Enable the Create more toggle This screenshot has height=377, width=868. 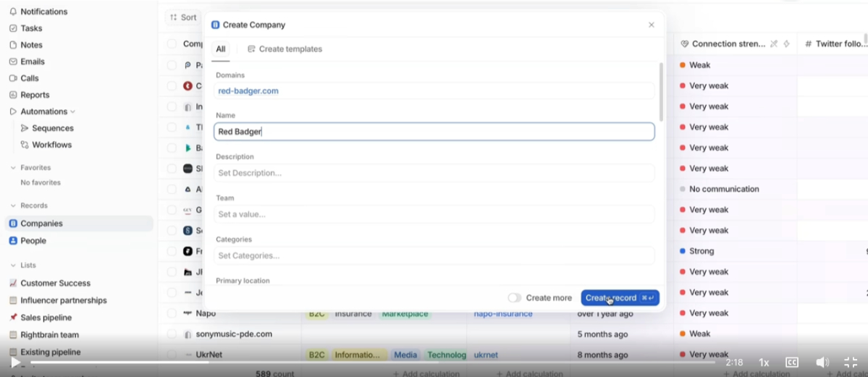point(514,298)
